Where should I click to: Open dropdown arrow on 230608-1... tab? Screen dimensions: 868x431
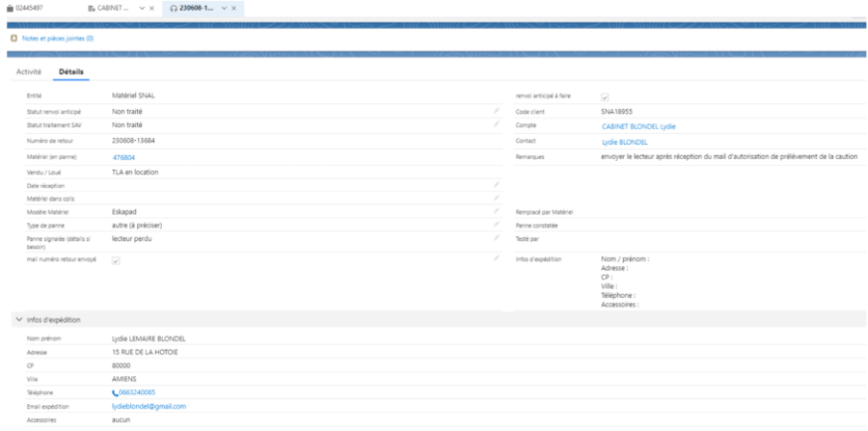[x=224, y=9]
